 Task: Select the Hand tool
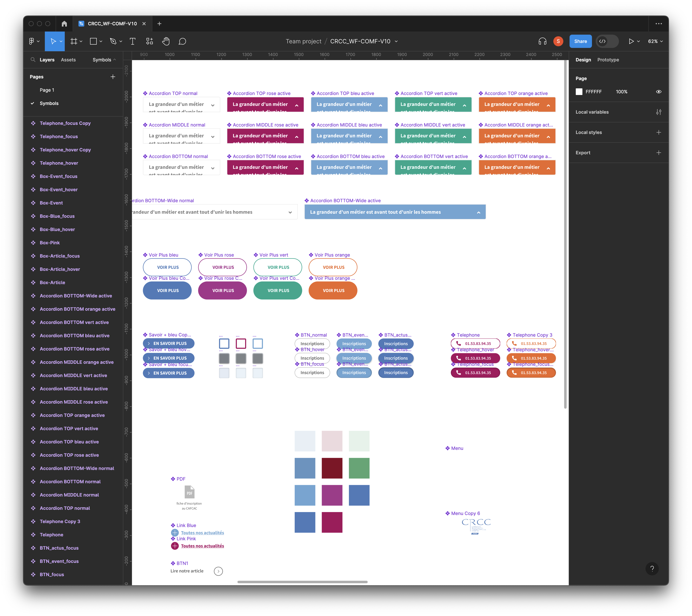166,41
